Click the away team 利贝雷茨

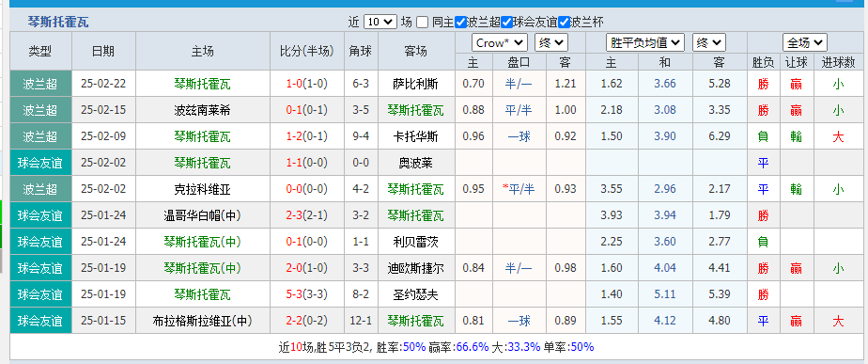(x=416, y=242)
